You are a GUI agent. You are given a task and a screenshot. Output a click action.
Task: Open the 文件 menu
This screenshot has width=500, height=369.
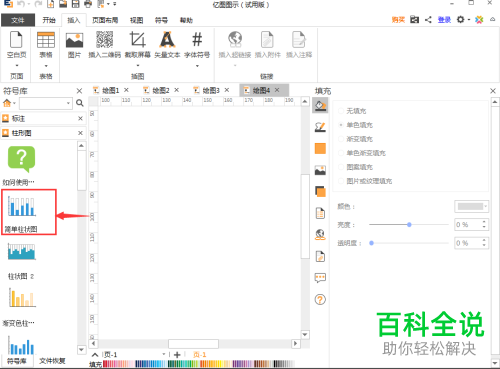coord(18,20)
